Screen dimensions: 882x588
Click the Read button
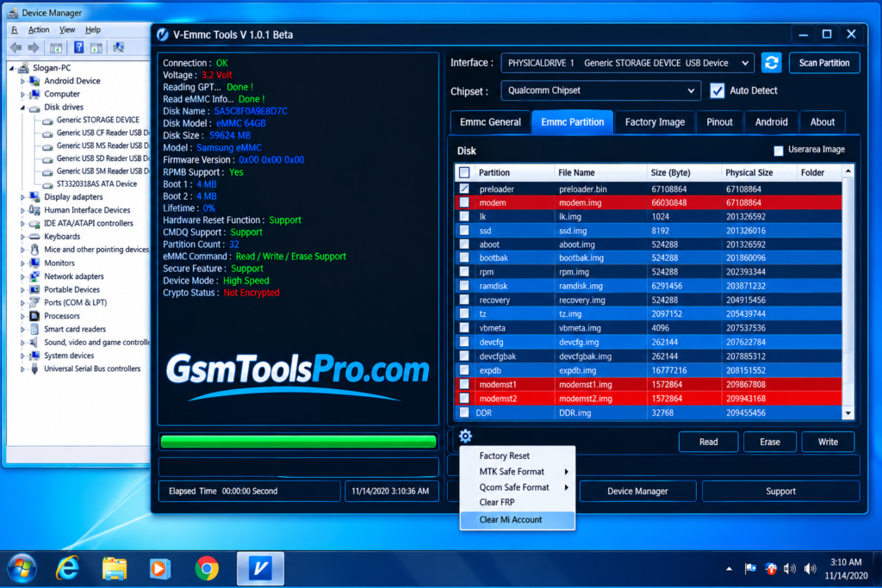(x=708, y=442)
